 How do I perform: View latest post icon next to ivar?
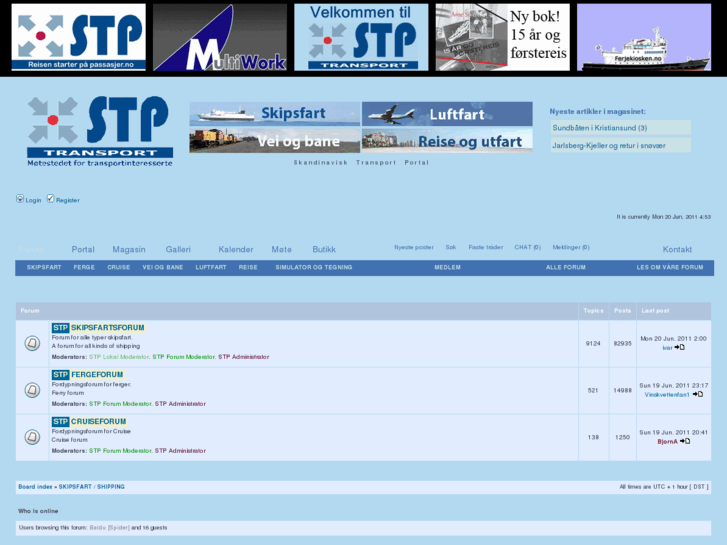[x=680, y=347]
